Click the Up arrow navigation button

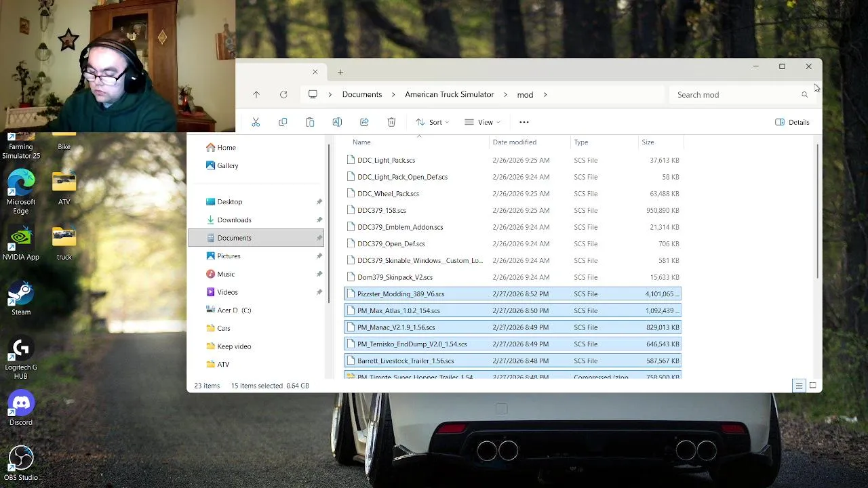(256, 95)
